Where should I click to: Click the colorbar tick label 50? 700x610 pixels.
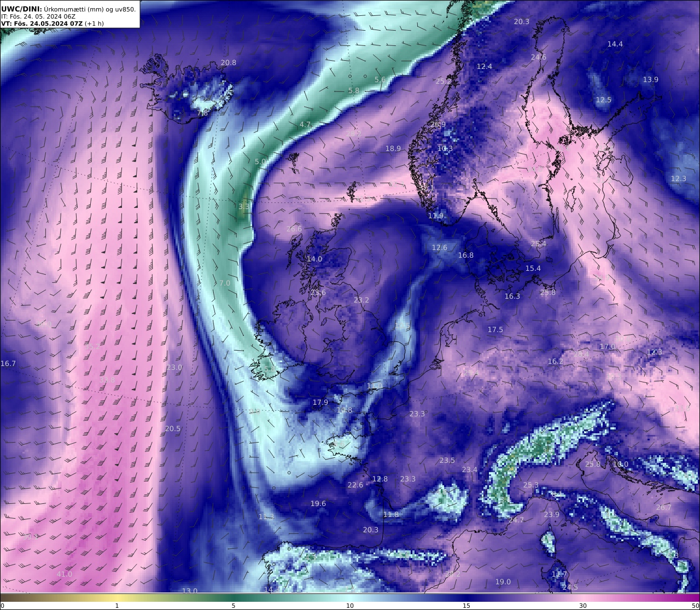pos(696,606)
